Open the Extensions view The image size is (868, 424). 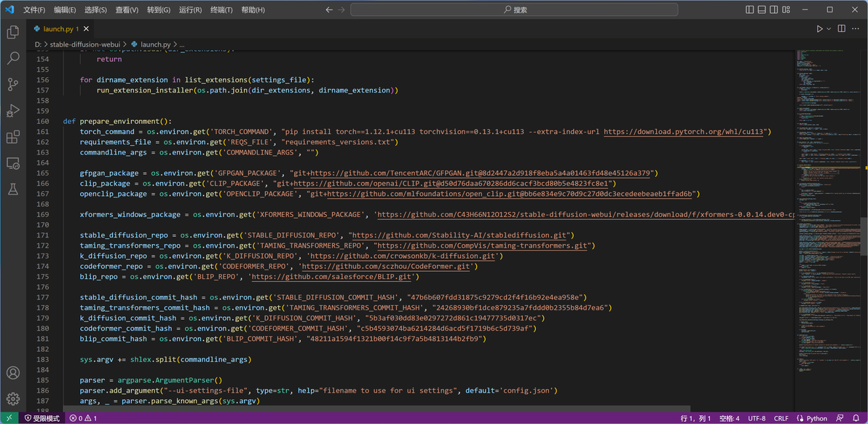coord(12,137)
